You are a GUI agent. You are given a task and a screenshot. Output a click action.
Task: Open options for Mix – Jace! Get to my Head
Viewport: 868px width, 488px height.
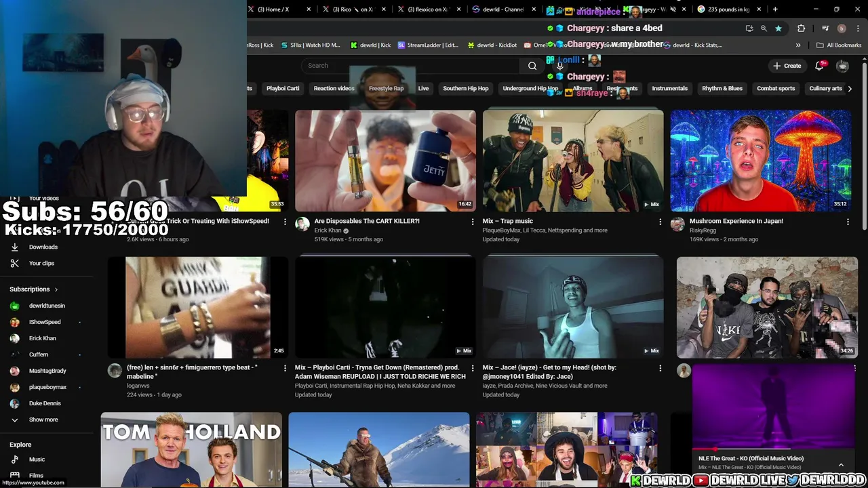[x=660, y=368]
